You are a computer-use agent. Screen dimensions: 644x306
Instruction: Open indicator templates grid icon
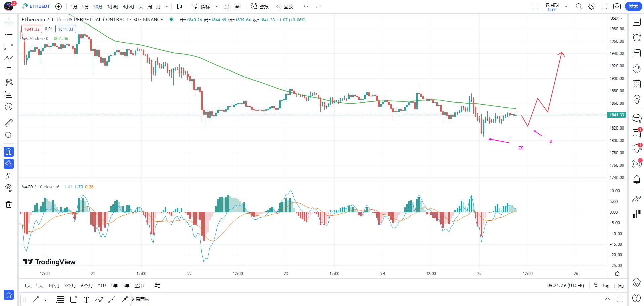[226, 6]
